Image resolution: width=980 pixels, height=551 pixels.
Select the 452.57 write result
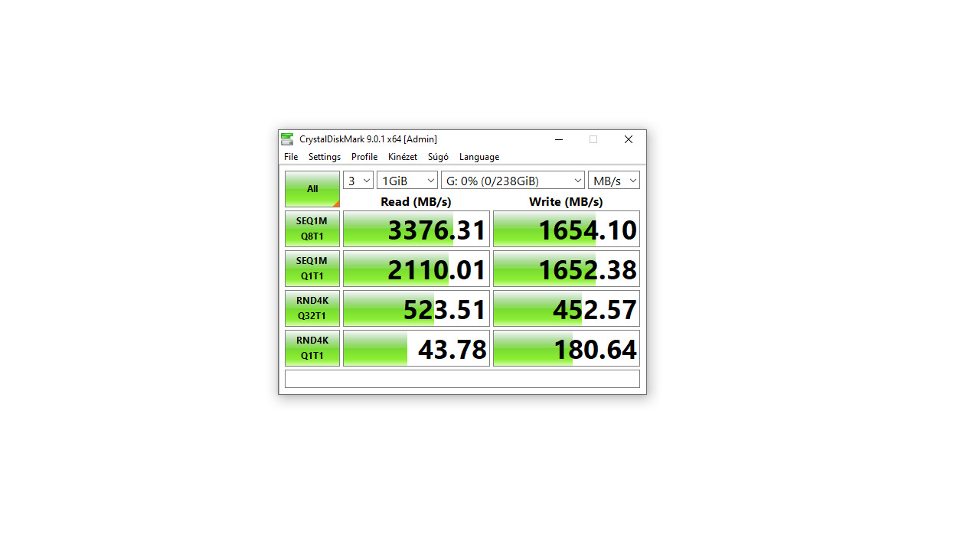pos(567,308)
